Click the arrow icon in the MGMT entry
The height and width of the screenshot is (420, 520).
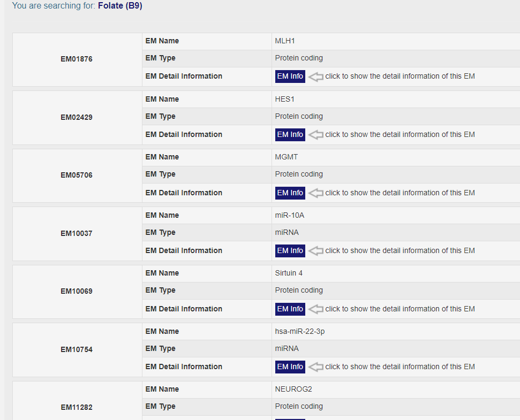[x=316, y=193]
